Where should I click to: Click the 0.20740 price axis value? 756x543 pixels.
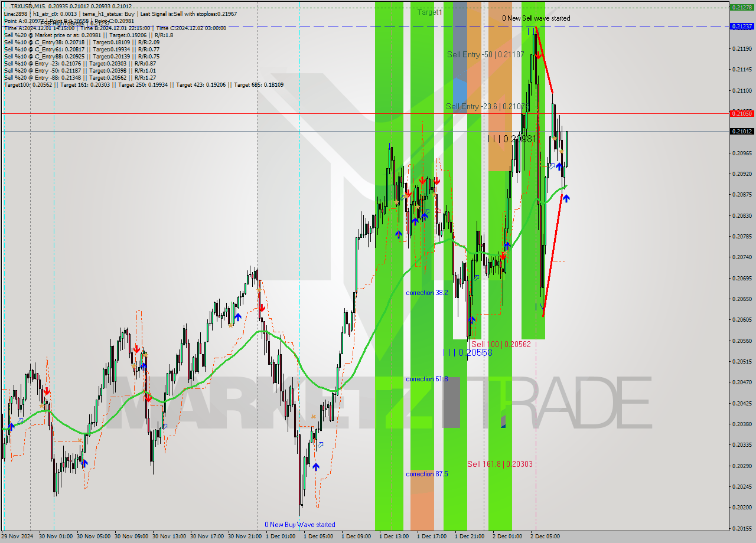[x=742, y=257]
